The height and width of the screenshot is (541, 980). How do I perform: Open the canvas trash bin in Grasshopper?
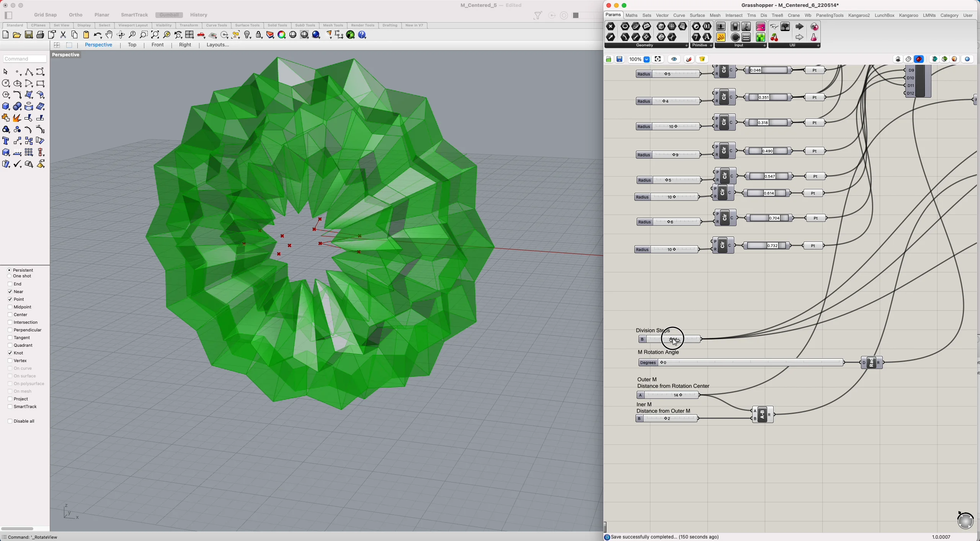702,59
